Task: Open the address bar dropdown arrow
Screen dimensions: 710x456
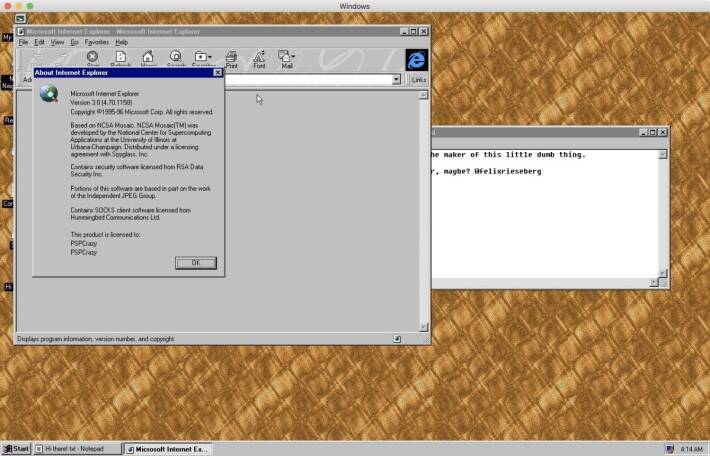Action: pyautogui.click(x=396, y=80)
